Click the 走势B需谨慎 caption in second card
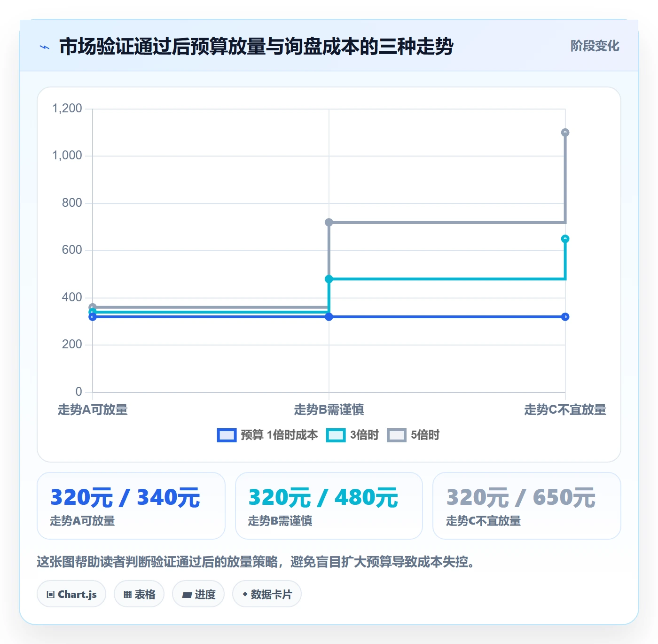Viewport: 658px width, 644px height. [x=280, y=521]
